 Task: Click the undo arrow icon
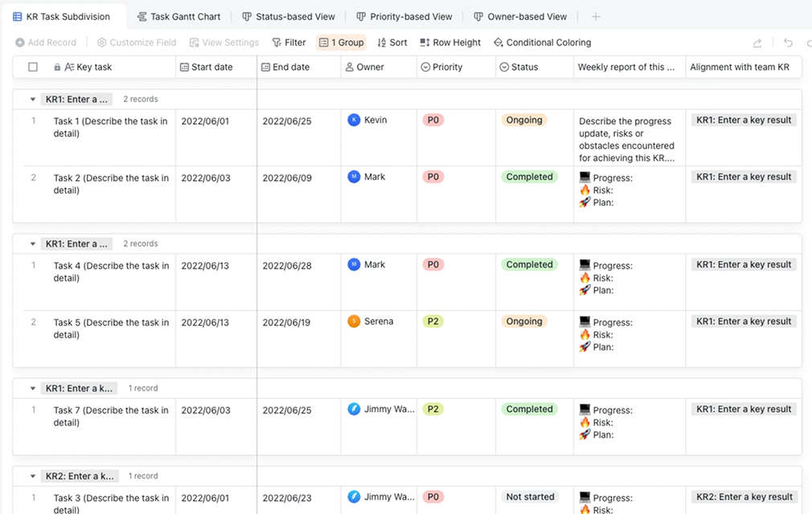pyautogui.click(x=788, y=43)
